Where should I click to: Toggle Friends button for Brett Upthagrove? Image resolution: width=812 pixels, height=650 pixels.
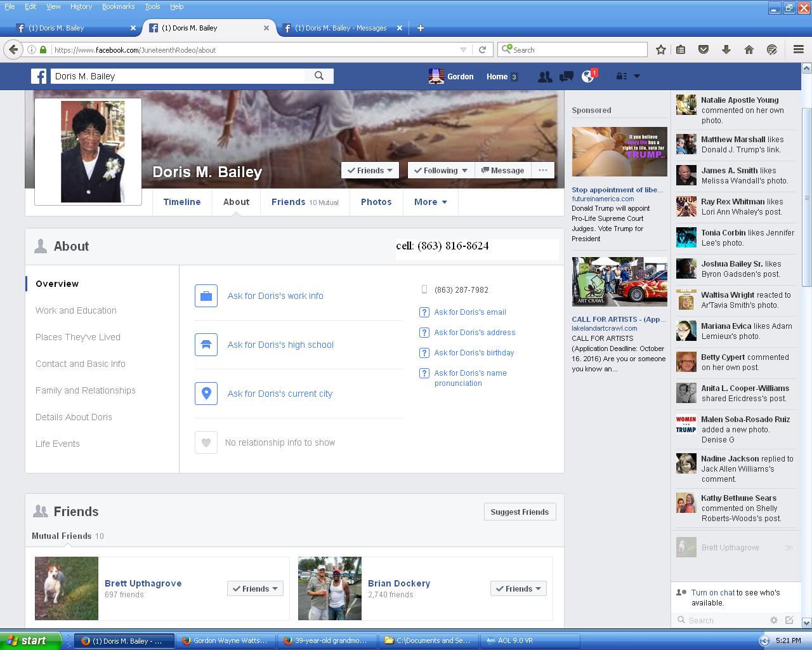tap(255, 588)
